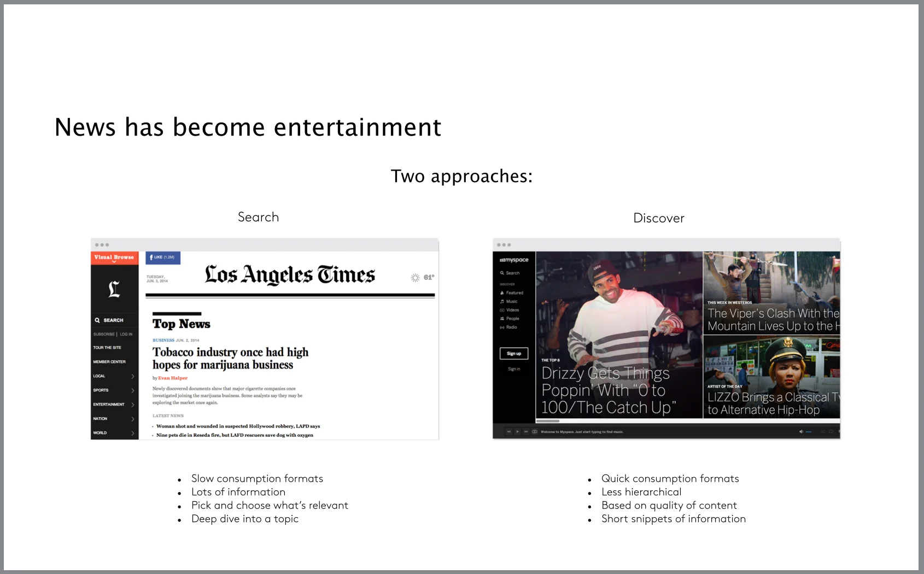Click the Myspace Sign in link
924x574 pixels.
coord(514,369)
